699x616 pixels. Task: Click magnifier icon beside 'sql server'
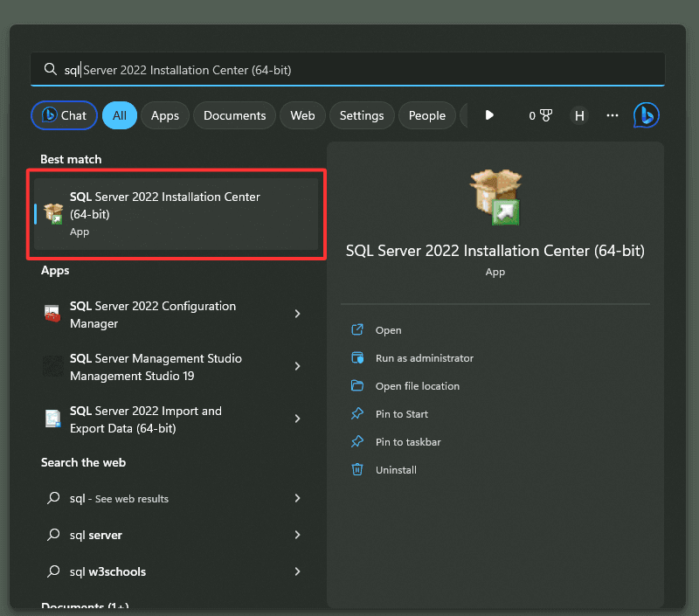53,534
